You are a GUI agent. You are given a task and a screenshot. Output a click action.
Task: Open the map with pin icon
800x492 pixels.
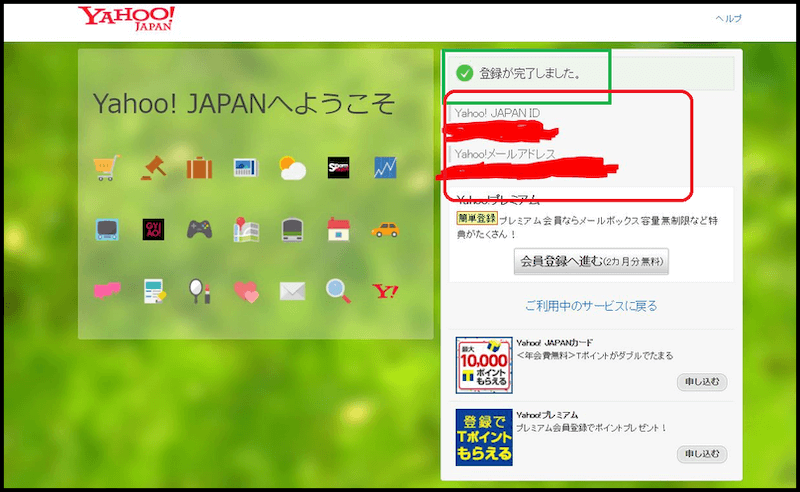point(246,230)
